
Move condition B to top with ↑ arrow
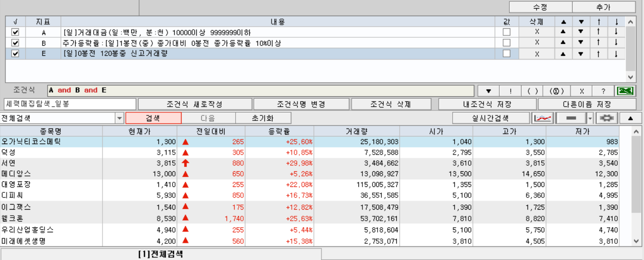click(x=599, y=43)
